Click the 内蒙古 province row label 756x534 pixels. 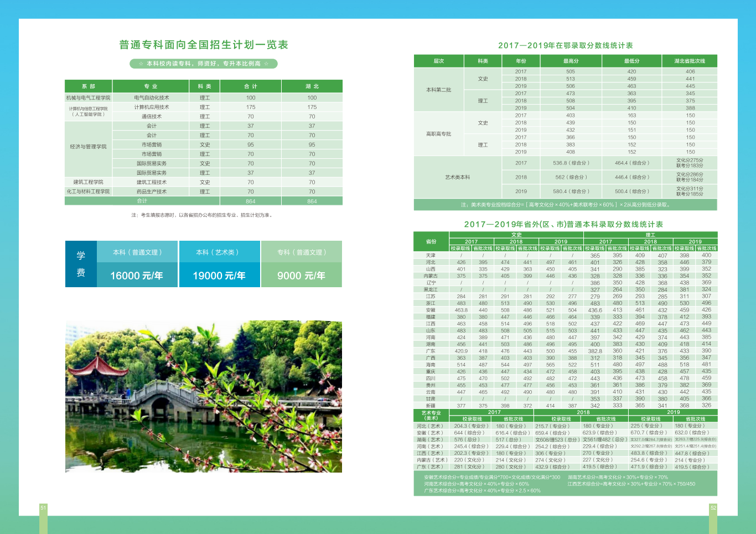431,276
